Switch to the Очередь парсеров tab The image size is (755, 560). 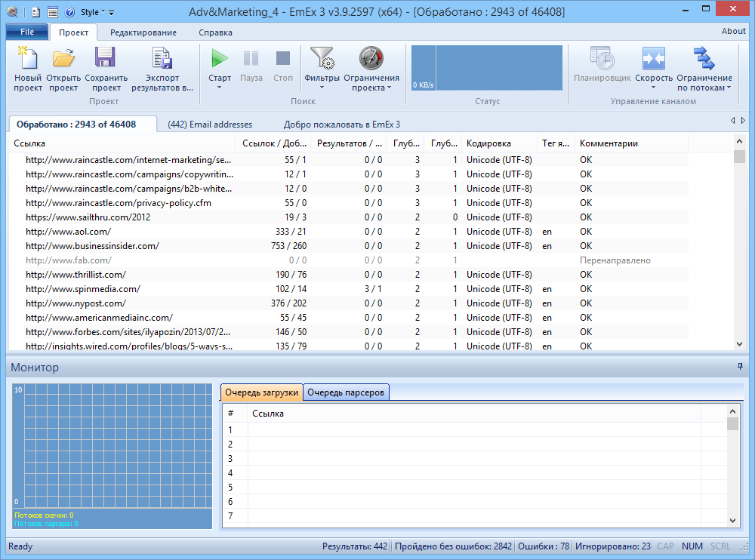coord(346,392)
